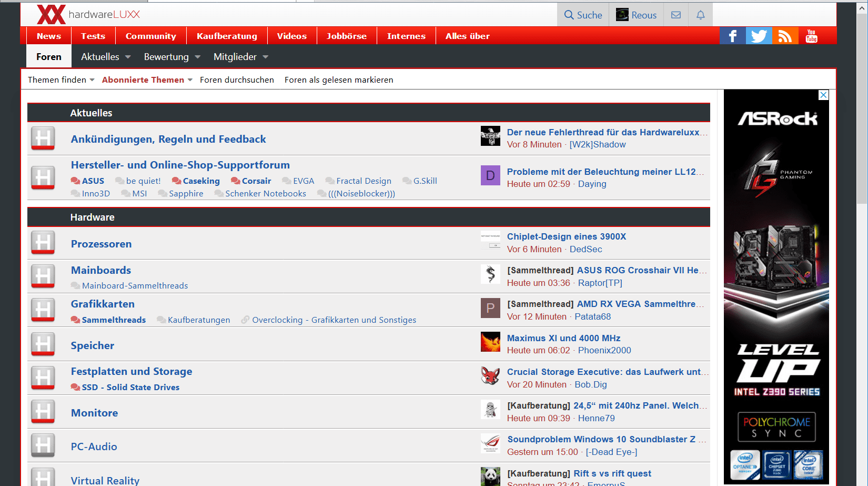Open the ASRock Level Up advertisement
Viewport: 868px width, 486px height.
pos(776,286)
